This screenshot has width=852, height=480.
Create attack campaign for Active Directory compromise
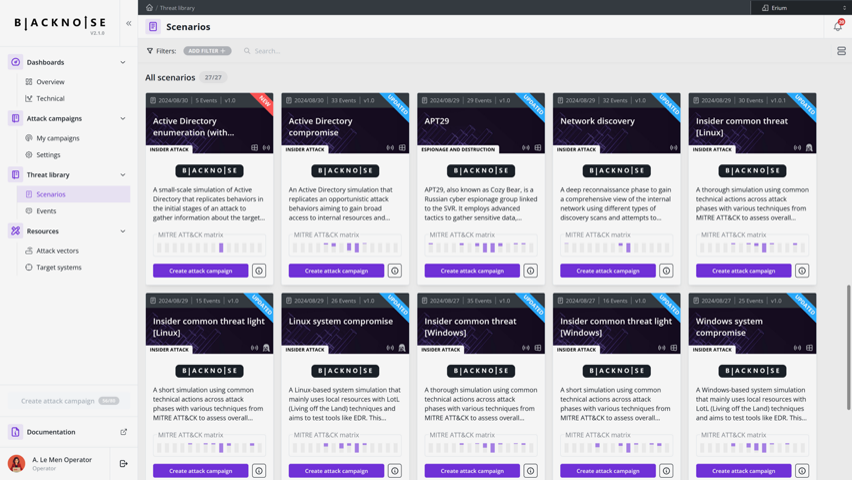pyautogui.click(x=336, y=271)
